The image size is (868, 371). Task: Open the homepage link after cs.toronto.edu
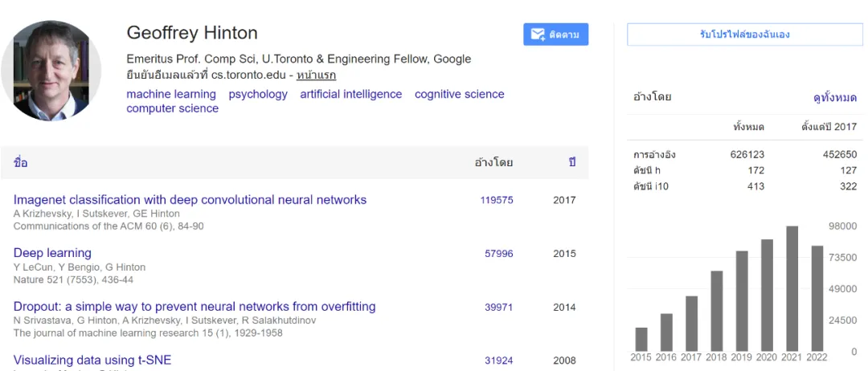316,75
